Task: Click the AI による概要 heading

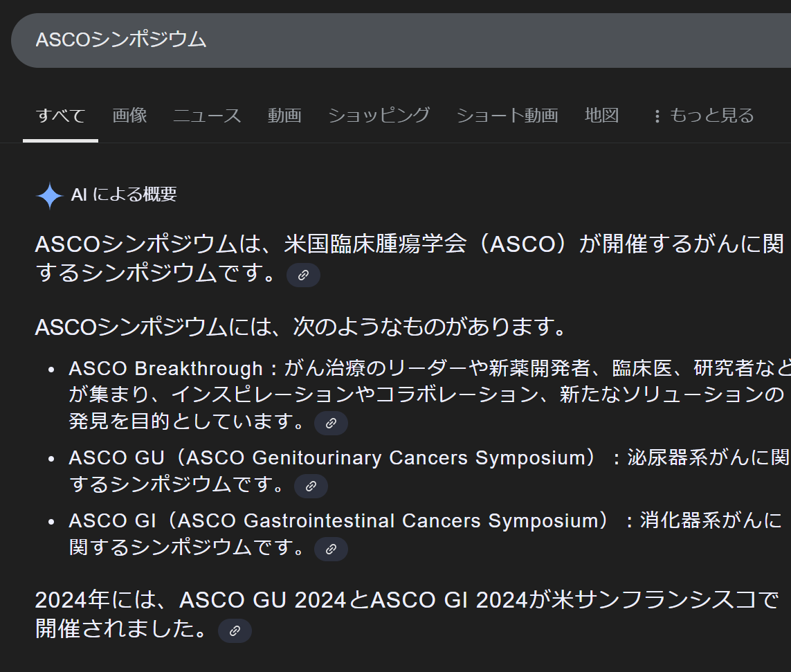Action: (x=124, y=195)
